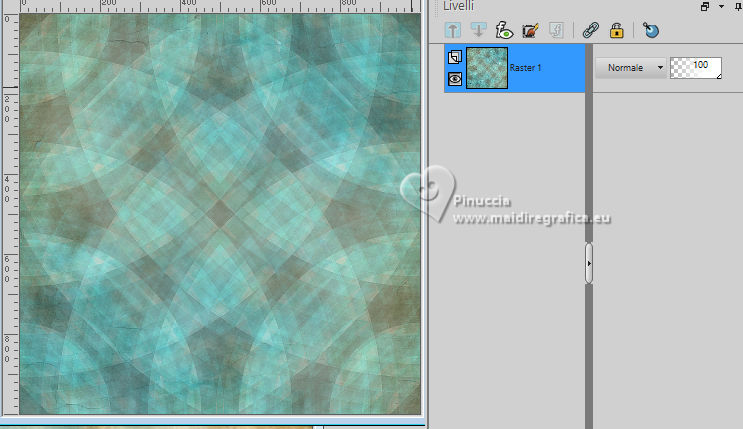Click the move layer up icon

click(453, 30)
